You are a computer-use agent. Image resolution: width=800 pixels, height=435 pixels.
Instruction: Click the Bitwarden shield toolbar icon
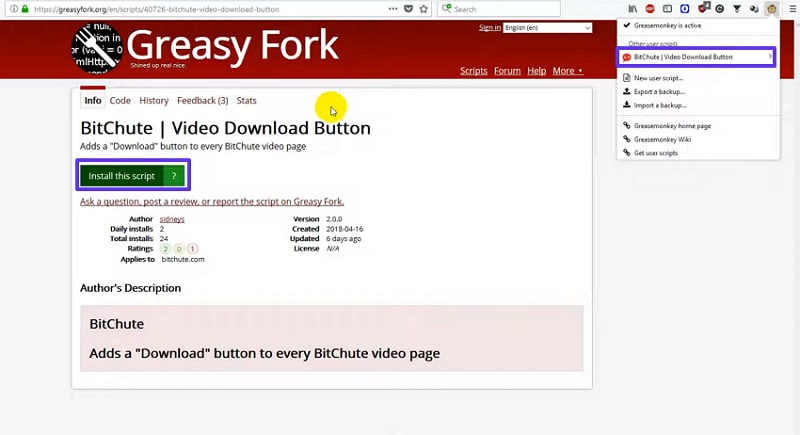pos(685,9)
